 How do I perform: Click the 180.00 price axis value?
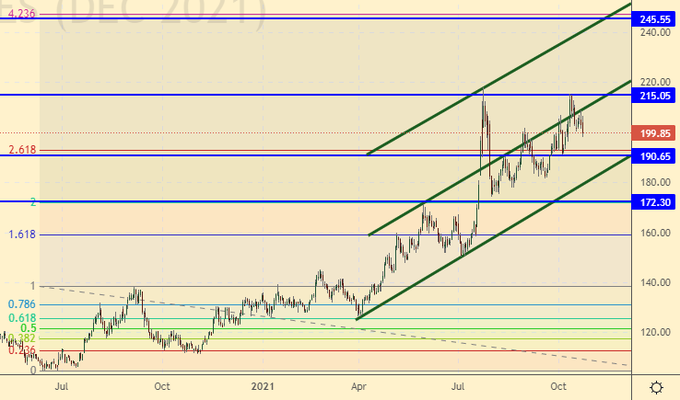655,183
